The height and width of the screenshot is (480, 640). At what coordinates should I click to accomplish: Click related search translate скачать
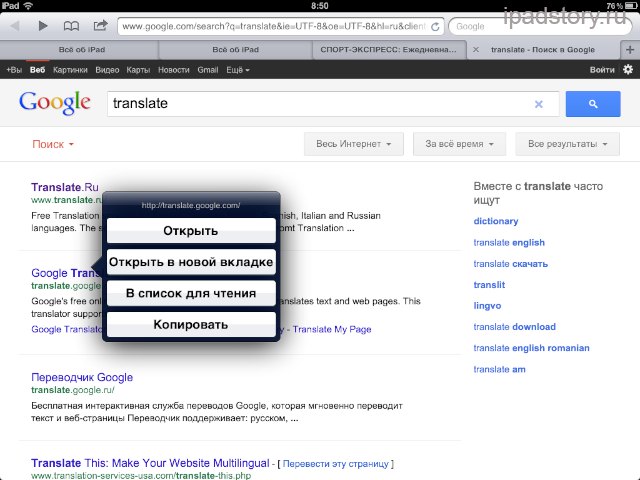[511, 264]
